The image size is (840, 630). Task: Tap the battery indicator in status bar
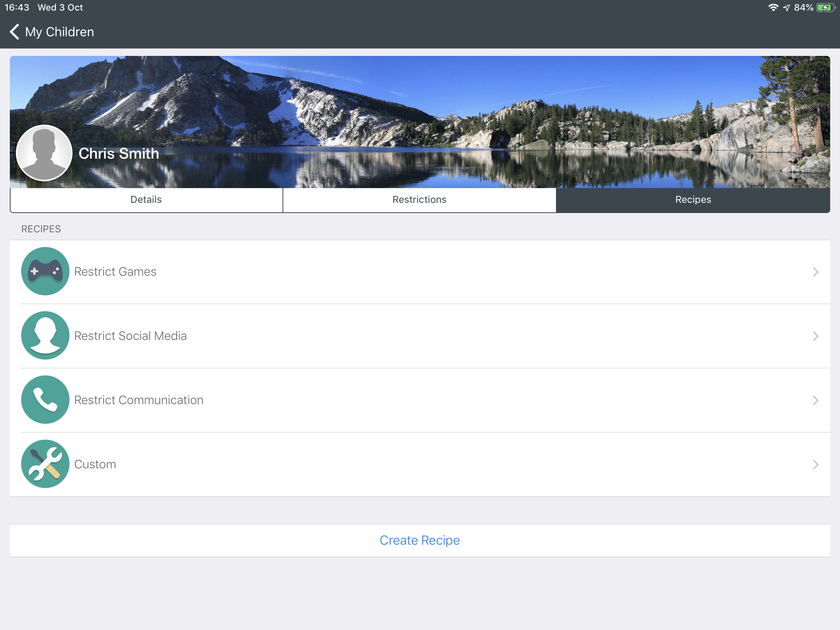tap(825, 8)
